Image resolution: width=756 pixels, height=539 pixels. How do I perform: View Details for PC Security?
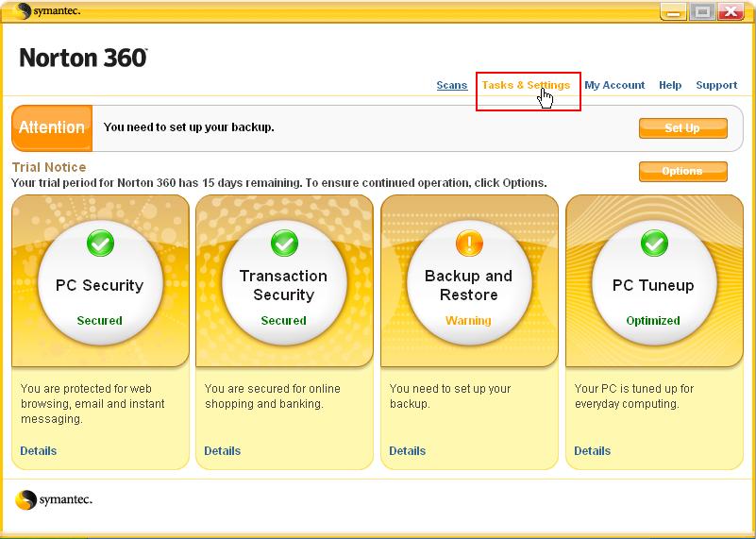point(39,451)
